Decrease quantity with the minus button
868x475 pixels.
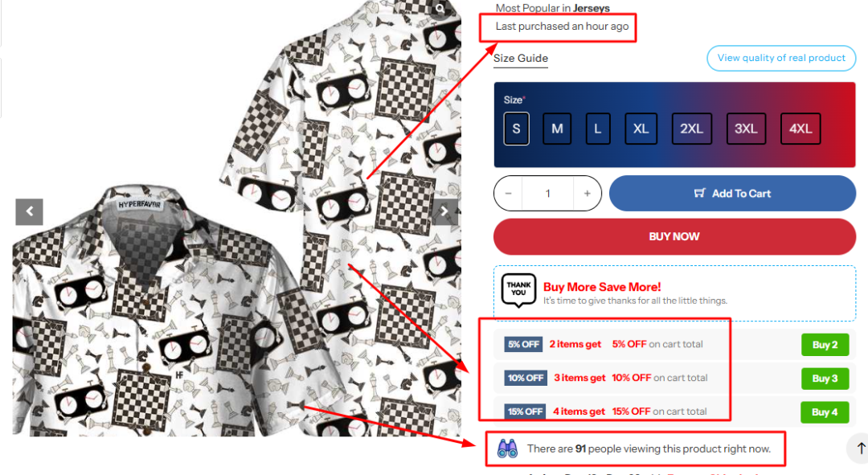point(508,193)
